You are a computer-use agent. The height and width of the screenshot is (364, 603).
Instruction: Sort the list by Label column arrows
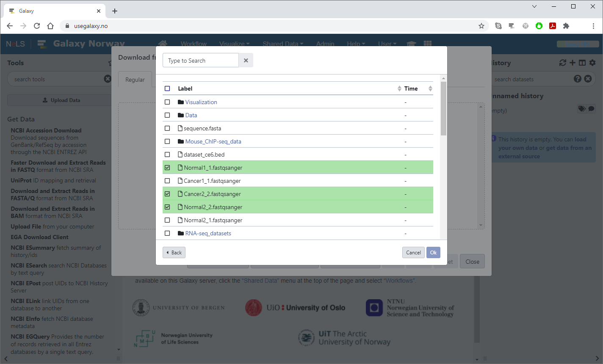pos(399,88)
